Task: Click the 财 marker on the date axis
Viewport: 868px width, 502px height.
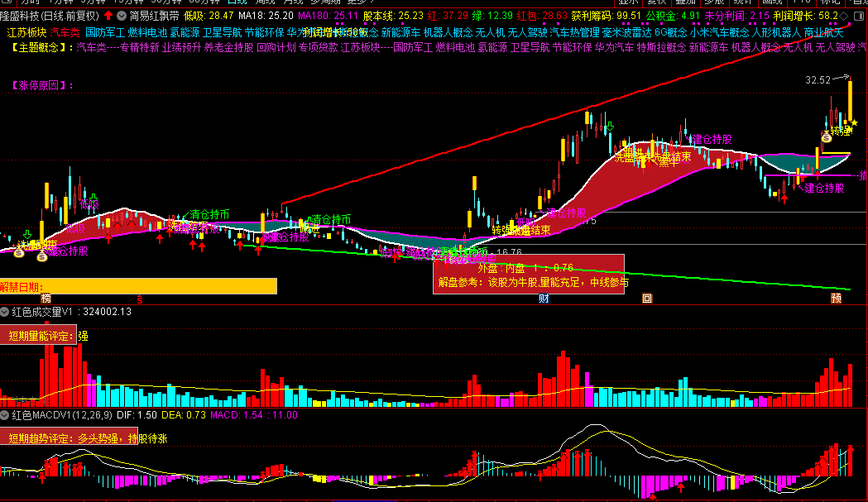Action: tap(544, 299)
